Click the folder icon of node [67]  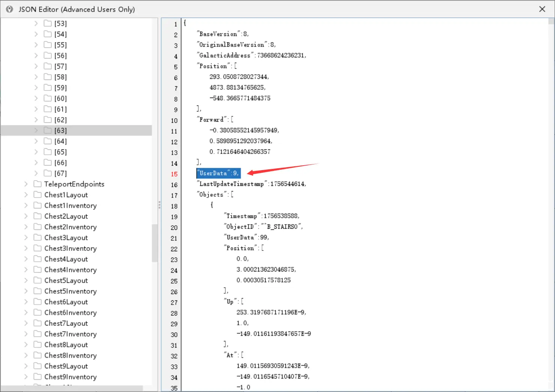[x=48, y=173]
